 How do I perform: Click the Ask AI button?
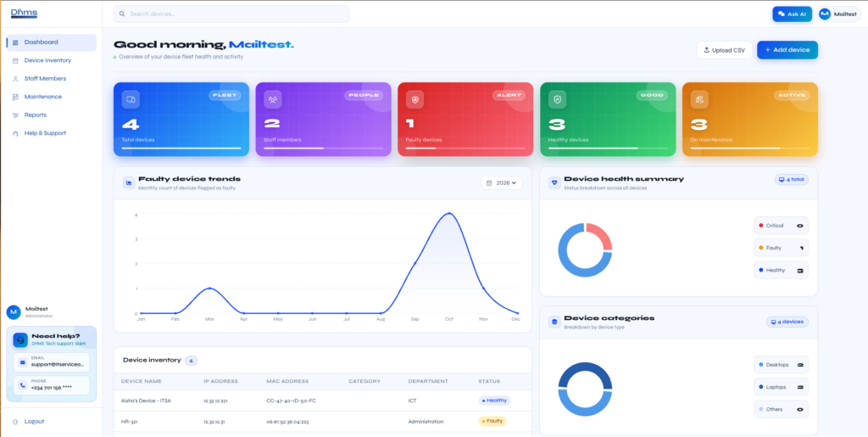tap(793, 14)
